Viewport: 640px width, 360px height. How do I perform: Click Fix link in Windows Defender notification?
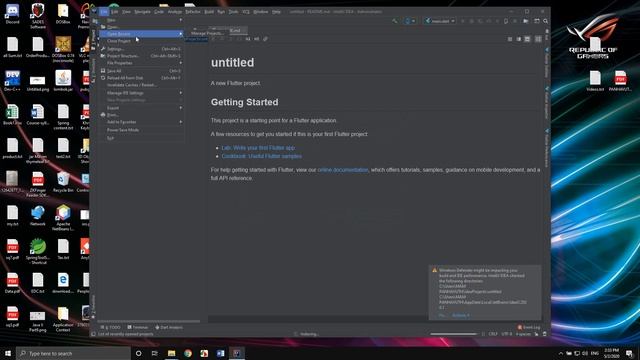point(442,315)
